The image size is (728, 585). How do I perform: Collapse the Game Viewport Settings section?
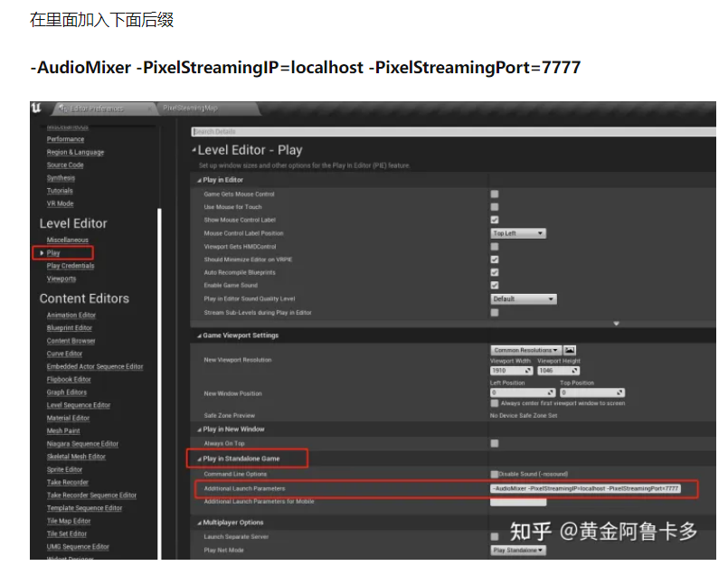(199, 336)
